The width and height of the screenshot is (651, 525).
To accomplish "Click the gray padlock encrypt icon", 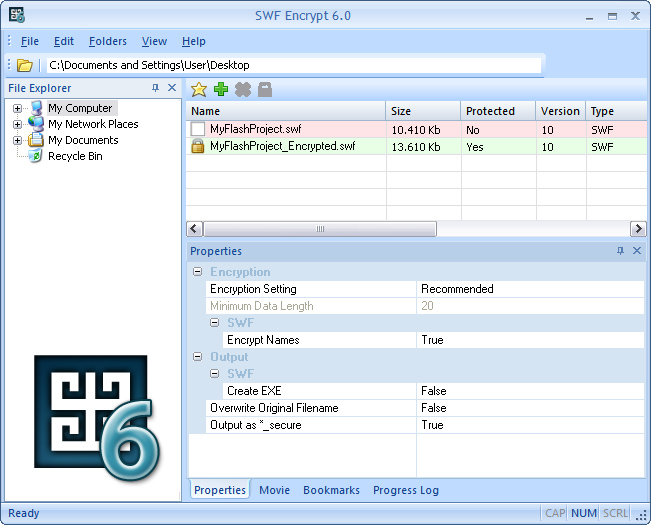I will [264, 90].
